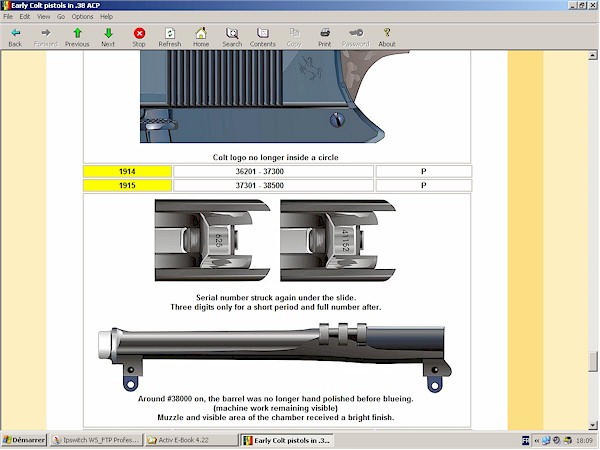Open the Help menu
This screenshot has height=450, width=600.
tap(106, 16)
